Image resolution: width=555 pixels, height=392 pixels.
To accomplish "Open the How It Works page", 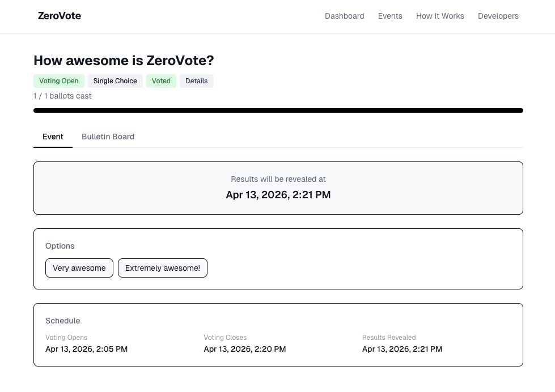I will coord(440,16).
